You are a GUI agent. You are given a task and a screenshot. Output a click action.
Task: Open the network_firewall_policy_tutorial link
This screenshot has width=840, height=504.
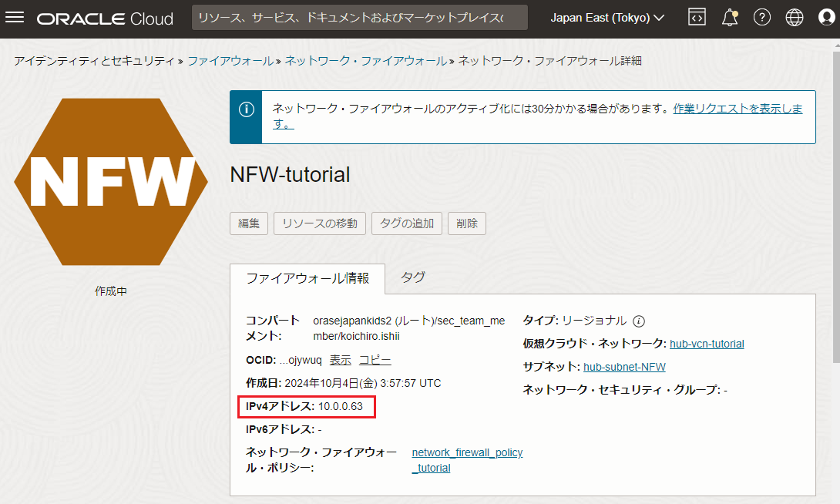pos(466,452)
